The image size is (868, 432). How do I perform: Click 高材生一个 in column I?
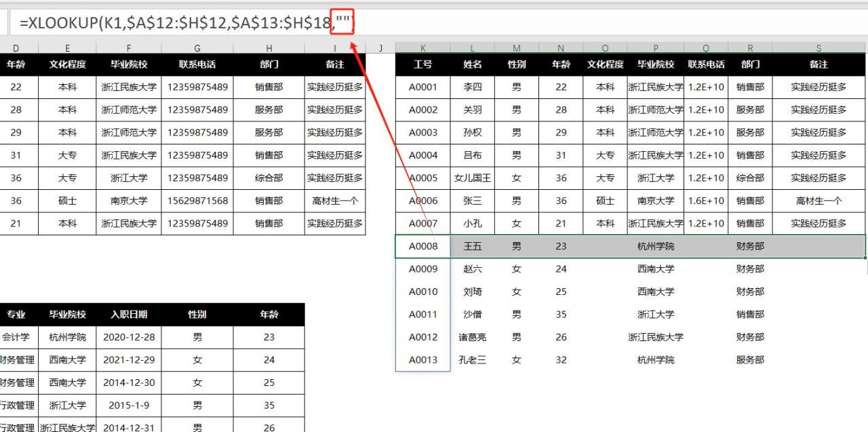coord(335,201)
